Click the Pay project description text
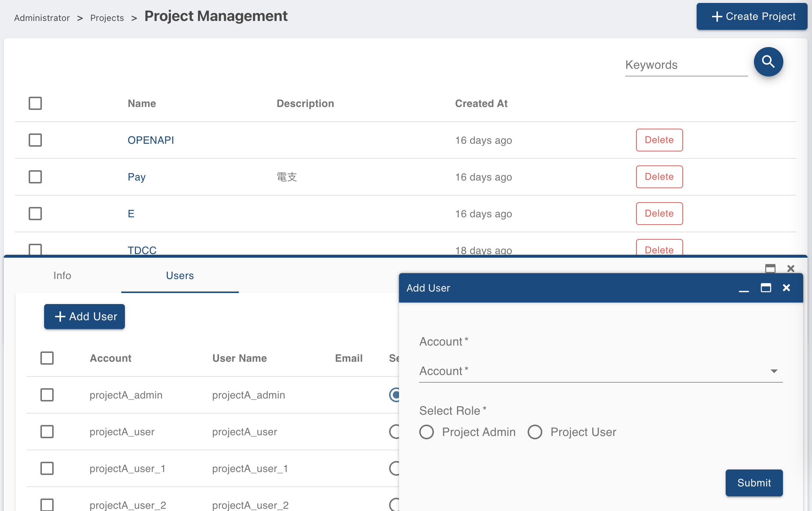 [287, 177]
